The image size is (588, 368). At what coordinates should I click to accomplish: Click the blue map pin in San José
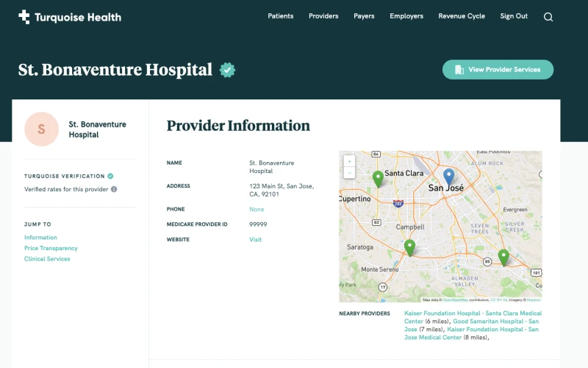(449, 176)
